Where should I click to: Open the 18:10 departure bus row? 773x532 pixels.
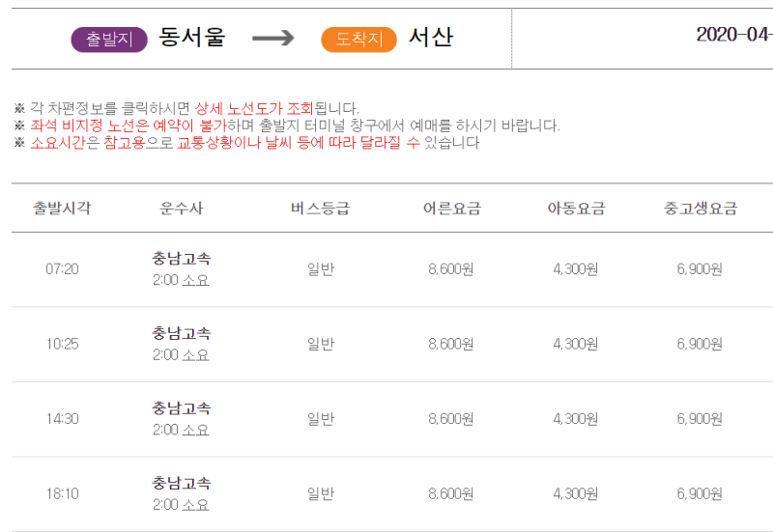point(392,494)
